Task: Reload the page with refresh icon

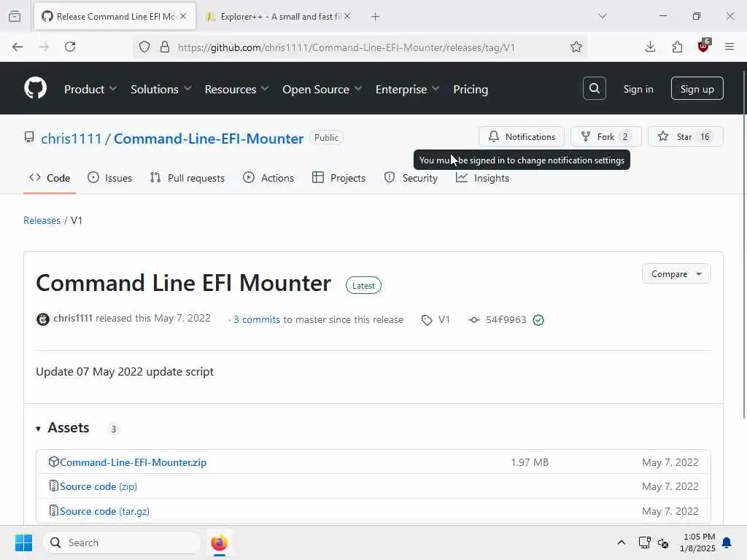Action: tap(70, 47)
